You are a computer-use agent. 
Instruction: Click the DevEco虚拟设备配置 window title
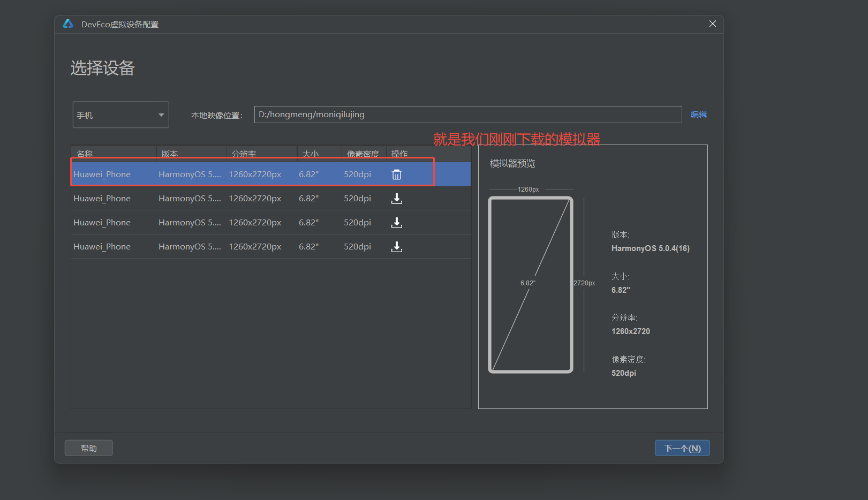tap(120, 24)
